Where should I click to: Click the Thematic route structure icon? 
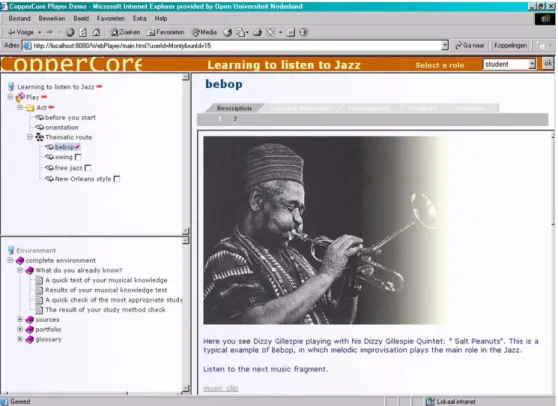click(x=40, y=137)
